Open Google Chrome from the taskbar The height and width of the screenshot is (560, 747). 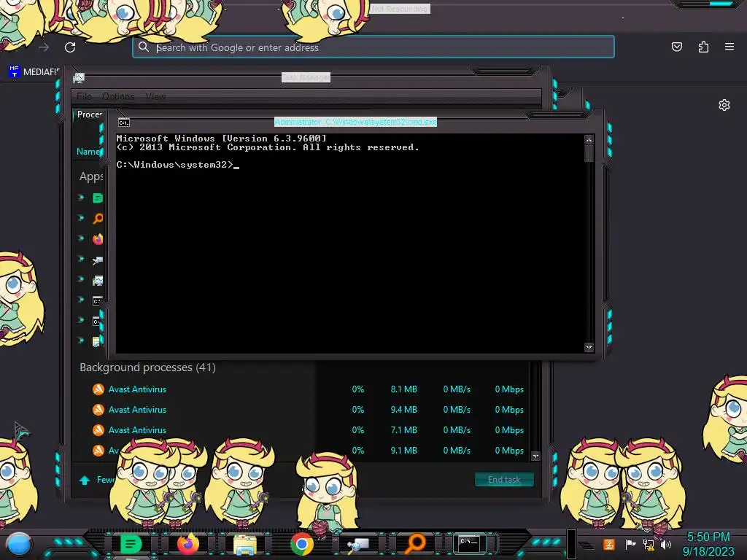click(x=302, y=544)
